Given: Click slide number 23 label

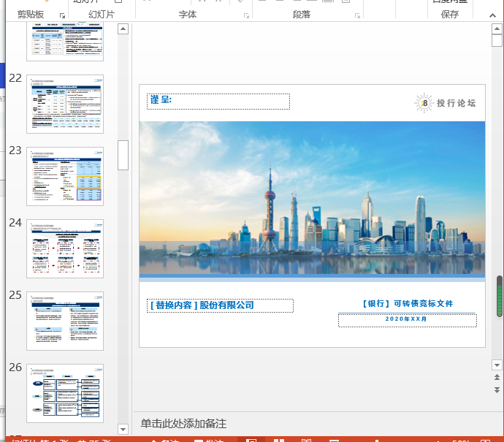Looking at the screenshot, I should [x=15, y=150].
